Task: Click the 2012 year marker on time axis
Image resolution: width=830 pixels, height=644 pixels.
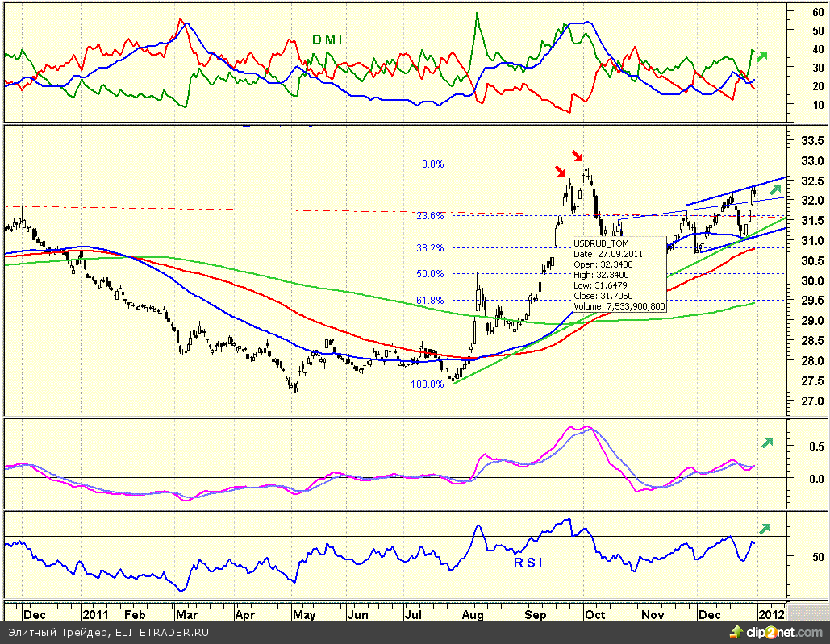Action: (771, 613)
